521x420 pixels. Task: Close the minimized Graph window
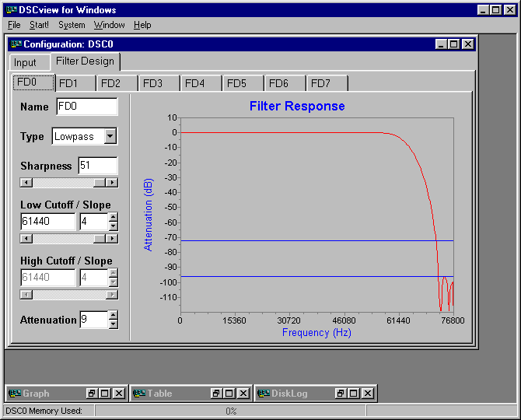tap(119, 394)
